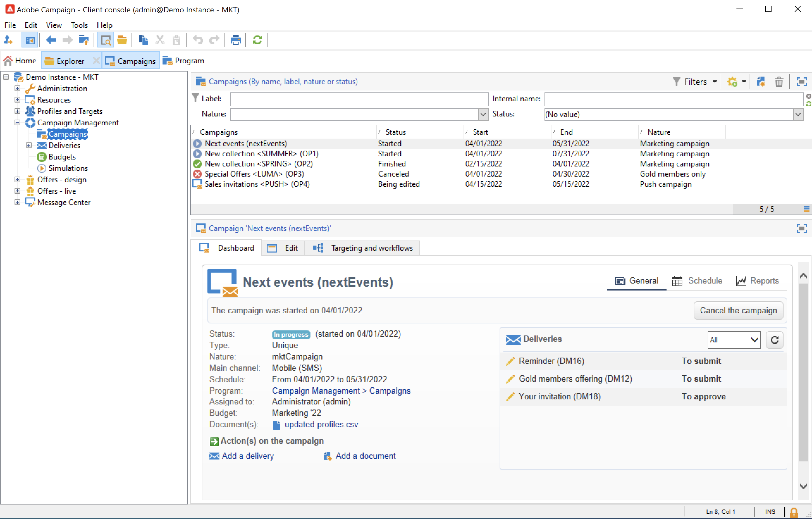Viewport: 812px width, 519px height.
Task: Collapse the Campaign Management tree node
Action: (x=17, y=122)
